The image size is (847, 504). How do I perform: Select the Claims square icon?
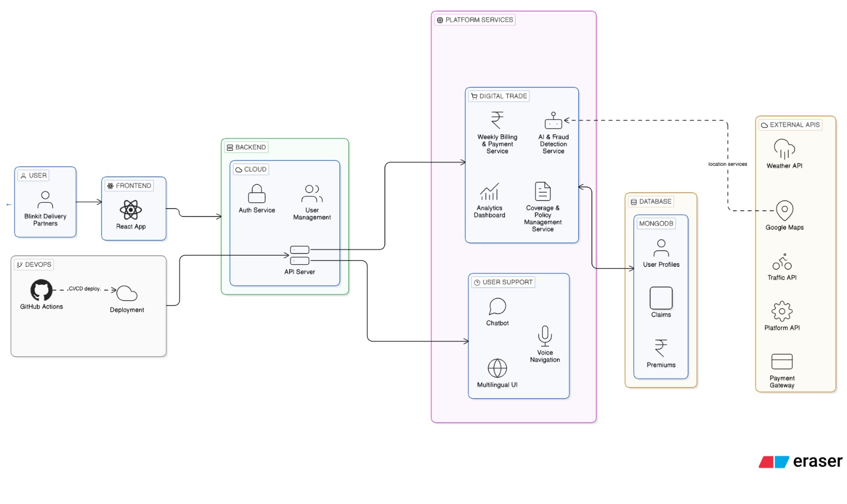pos(661,298)
